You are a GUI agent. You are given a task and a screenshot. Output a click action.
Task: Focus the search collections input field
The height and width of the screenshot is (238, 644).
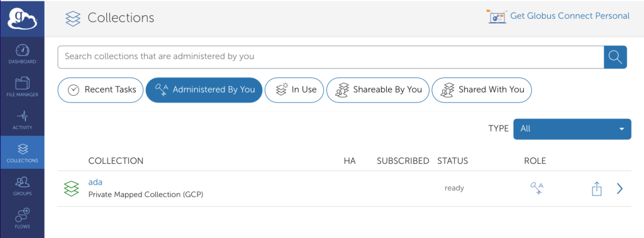(x=331, y=57)
